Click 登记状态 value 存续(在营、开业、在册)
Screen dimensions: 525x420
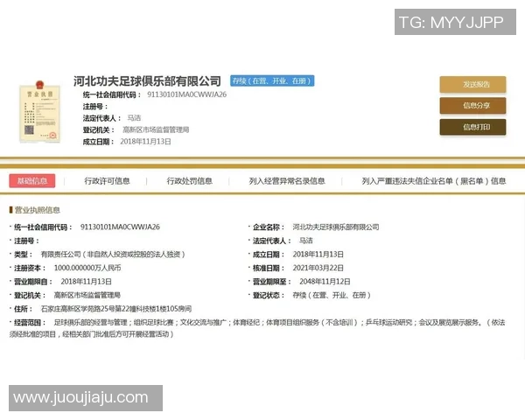click(x=332, y=296)
